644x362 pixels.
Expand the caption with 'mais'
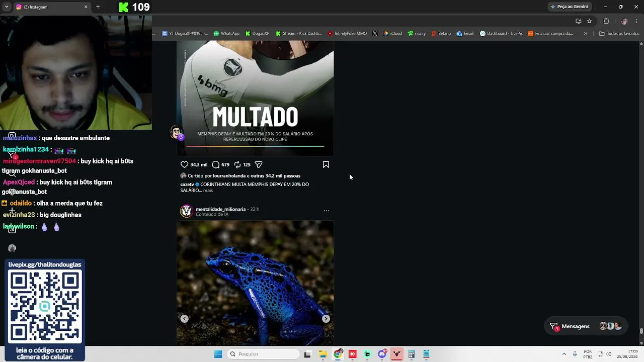click(x=208, y=191)
